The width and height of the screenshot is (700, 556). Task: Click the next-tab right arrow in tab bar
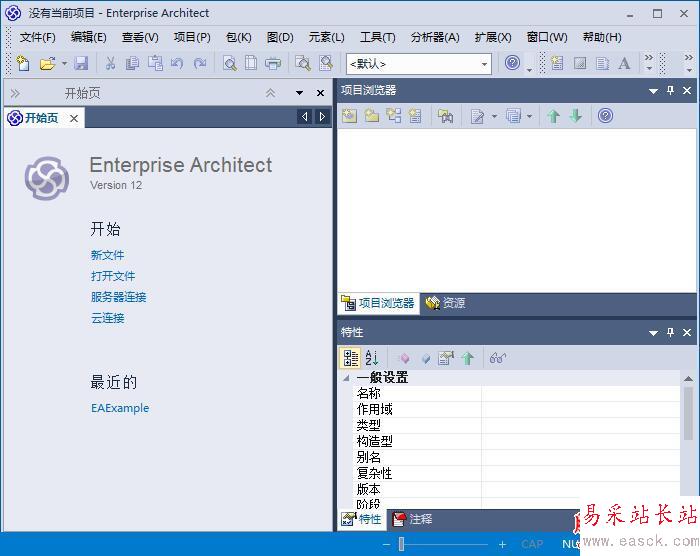[322, 117]
